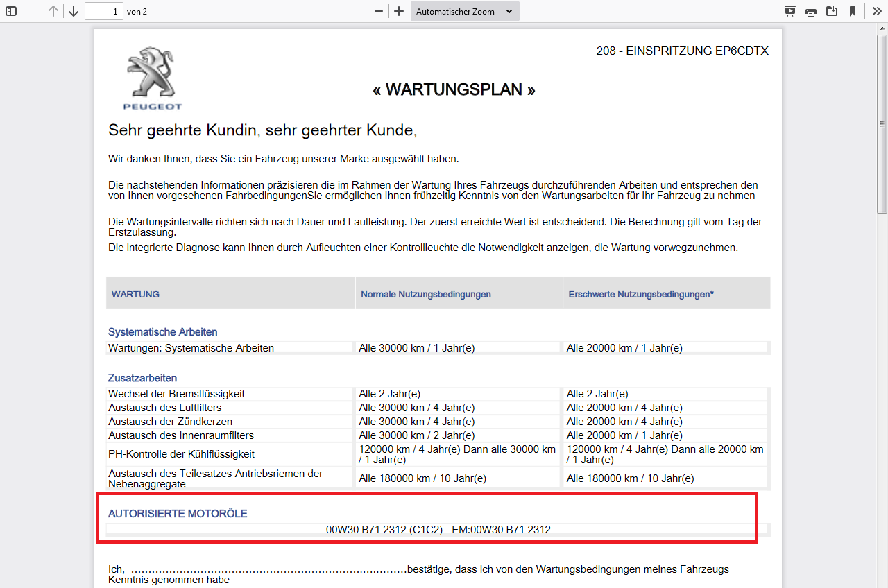Click the page number input field

click(x=103, y=11)
